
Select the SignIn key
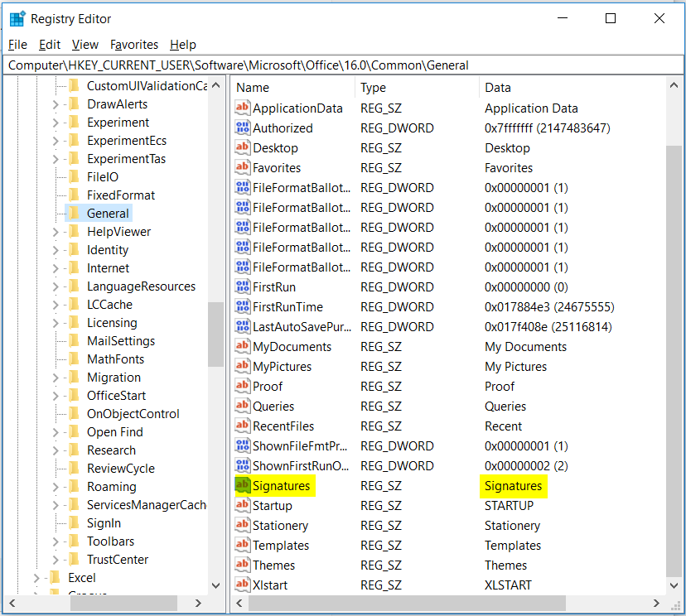[104, 523]
